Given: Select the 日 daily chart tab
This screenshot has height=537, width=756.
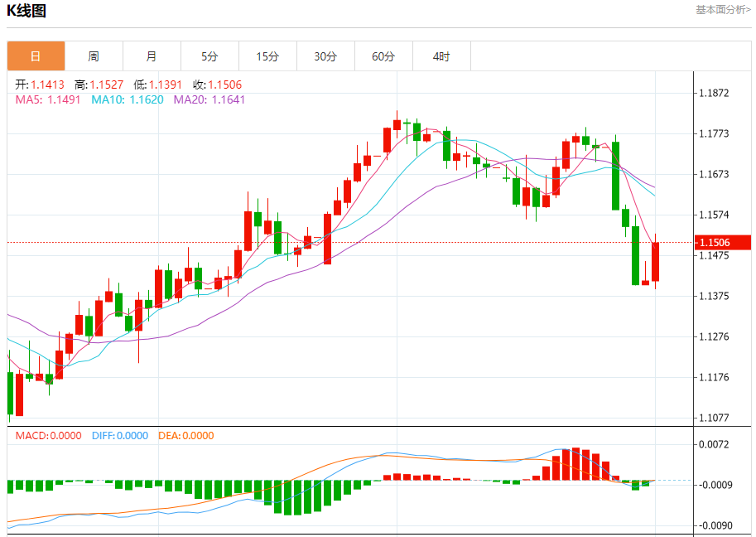Looking at the screenshot, I should click(36, 56).
